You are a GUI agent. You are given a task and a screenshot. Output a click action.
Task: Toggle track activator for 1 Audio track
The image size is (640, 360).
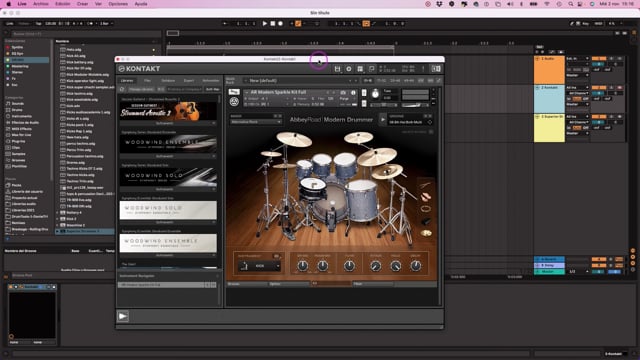click(599, 59)
